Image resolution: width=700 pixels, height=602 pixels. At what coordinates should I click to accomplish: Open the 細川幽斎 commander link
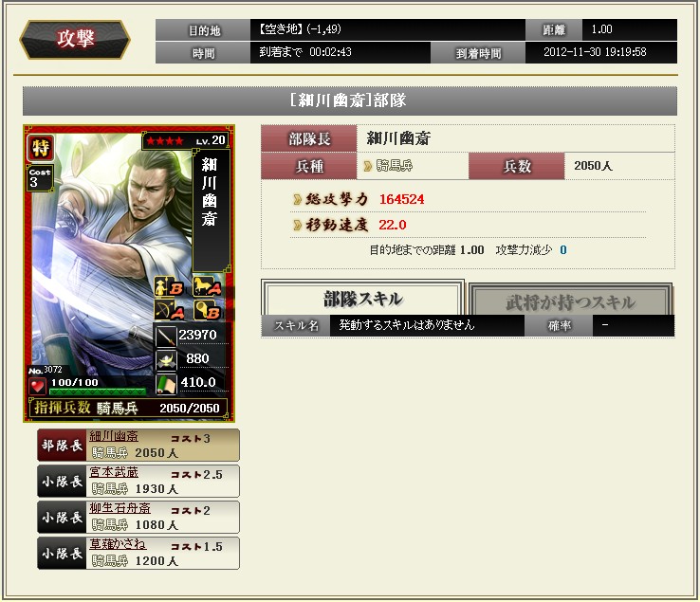pos(114,436)
